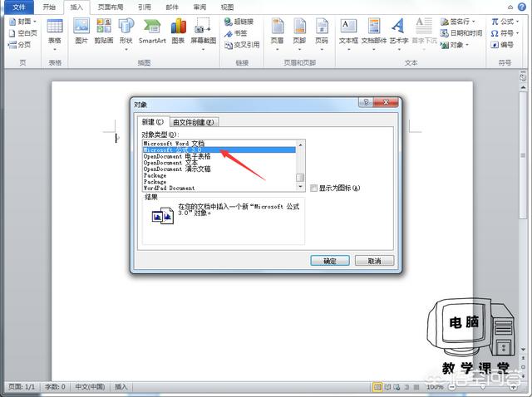This screenshot has width=532, height=397.
Task: Insert a hyperlink (超链接)
Action: click(x=239, y=22)
